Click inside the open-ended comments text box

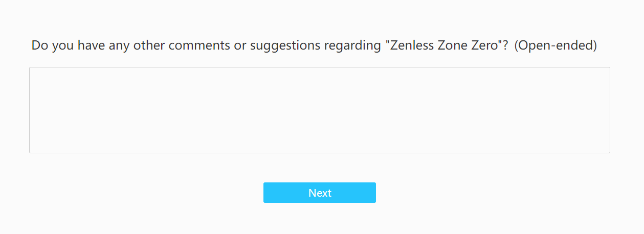click(x=319, y=110)
